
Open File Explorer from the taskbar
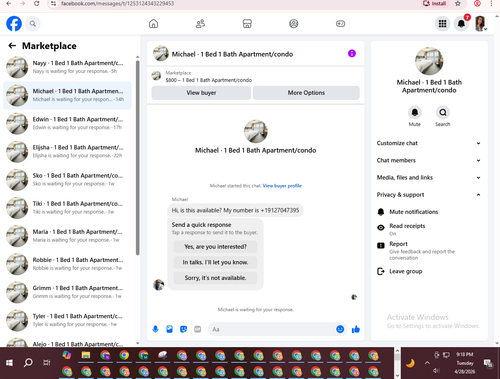pyautogui.click(x=86, y=355)
